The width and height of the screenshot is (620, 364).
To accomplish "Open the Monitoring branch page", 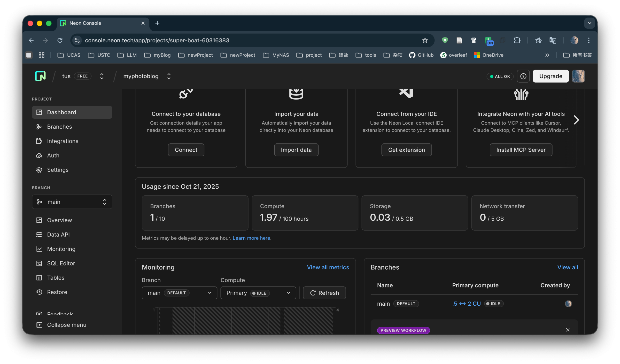I will click(x=61, y=249).
